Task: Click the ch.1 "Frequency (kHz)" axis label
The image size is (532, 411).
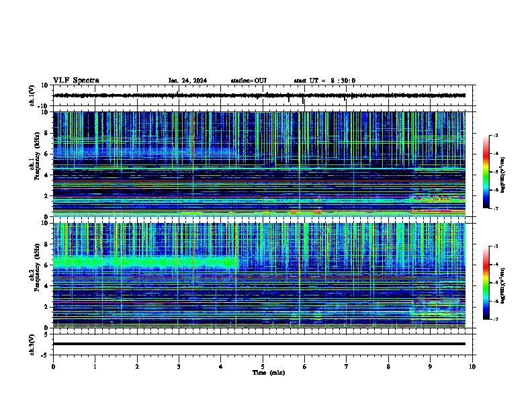Action: pyautogui.click(x=37, y=156)
